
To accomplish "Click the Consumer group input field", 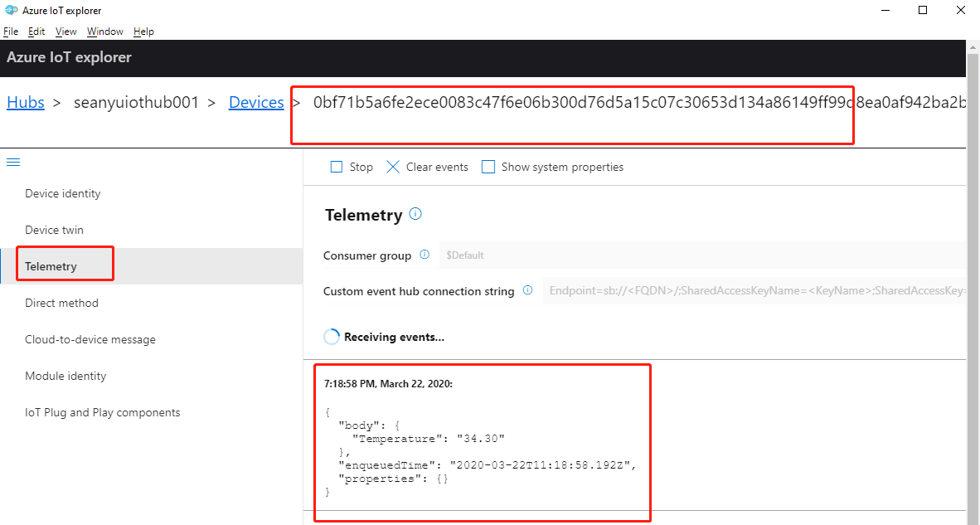I will pos(702,255).
